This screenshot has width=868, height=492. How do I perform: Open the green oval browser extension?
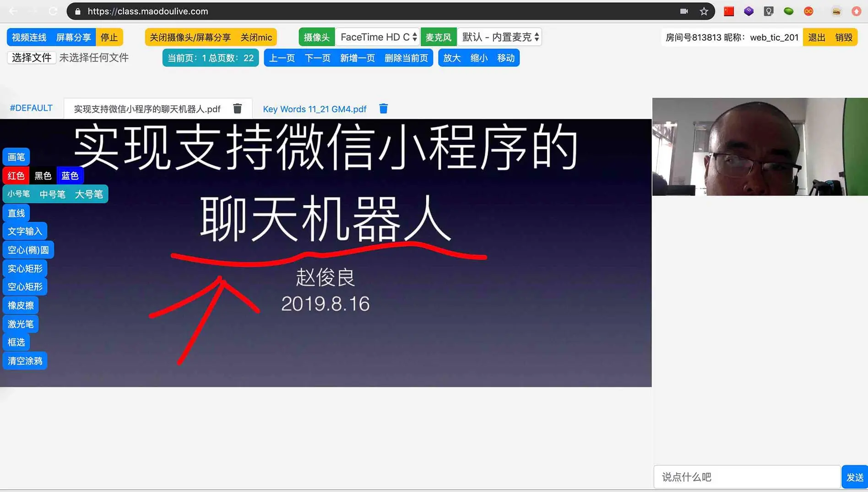coord(788,11)
